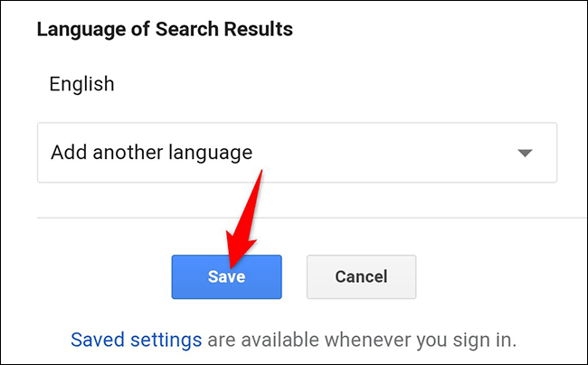Image resolution: width=588 pixels, height=365 pixels.
Task: Click the 'available whenever you sign in' text
Action: click(x=361, y=340)
